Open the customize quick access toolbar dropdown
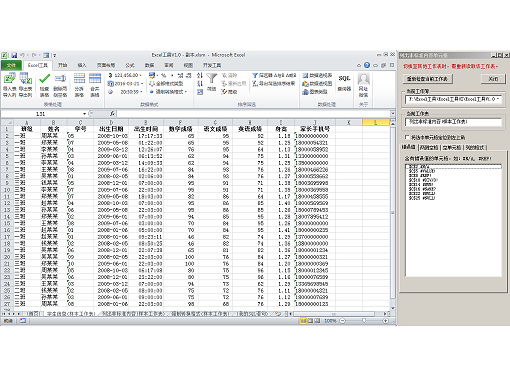510x390 pixels. (x=55, y=55)
